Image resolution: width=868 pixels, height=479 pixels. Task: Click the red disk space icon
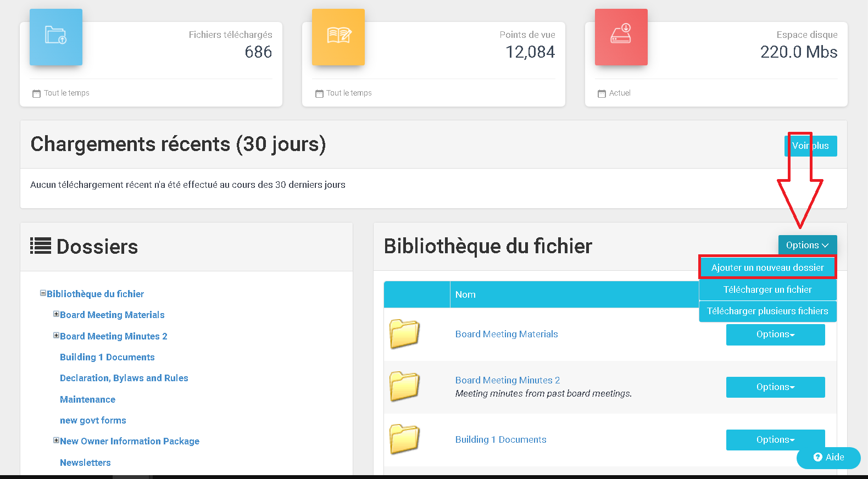point(621,36)
